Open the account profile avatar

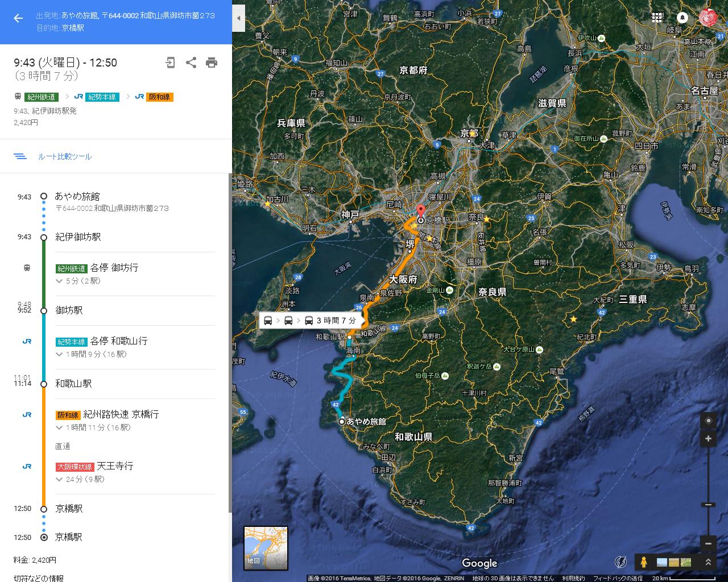click(708, 17)
